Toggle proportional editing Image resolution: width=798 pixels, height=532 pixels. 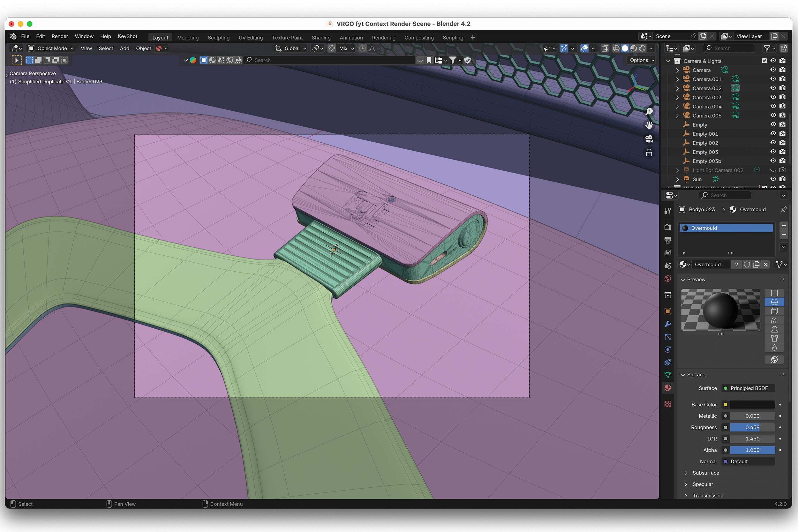(x=362, y=49)
